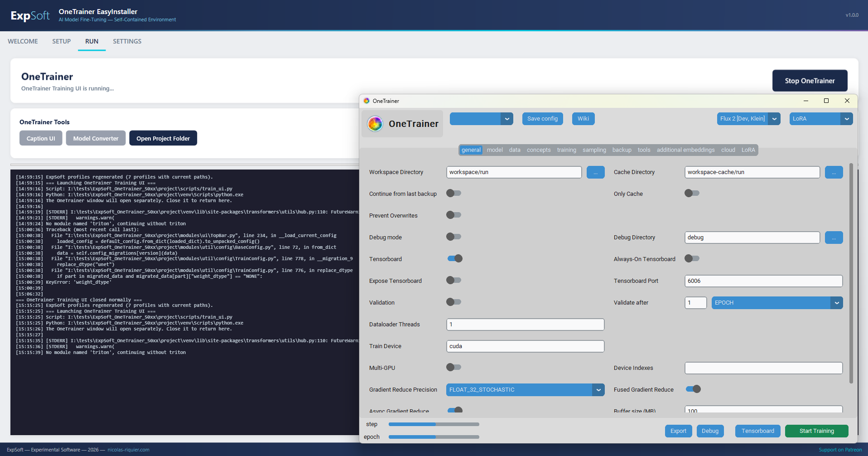The image size is (868, 456).
Task: Open the Wiki button
Action: coord(583,119)
